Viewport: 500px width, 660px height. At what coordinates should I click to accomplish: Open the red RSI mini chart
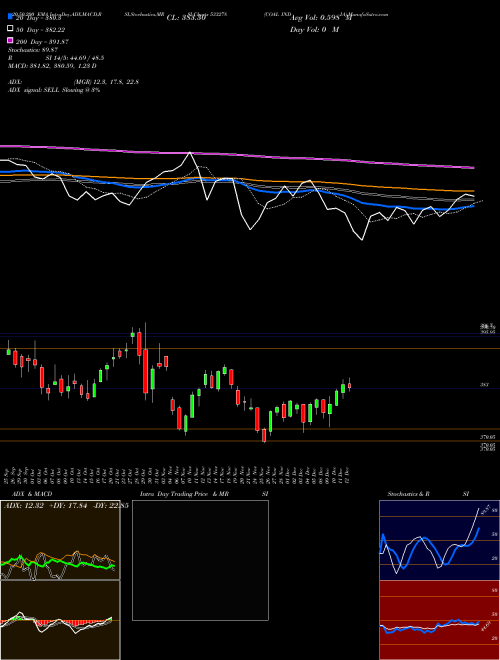point(439,620)
